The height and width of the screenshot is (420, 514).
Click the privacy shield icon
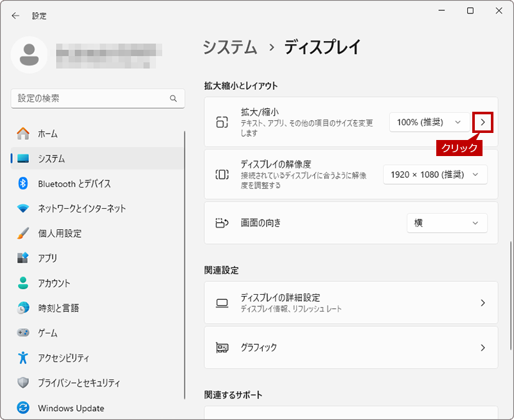pyautogui.click(x=23, y=382)
